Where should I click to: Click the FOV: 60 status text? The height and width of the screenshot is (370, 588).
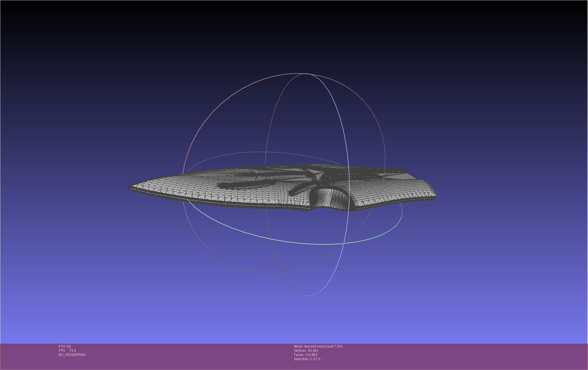click(x=65, y=346)
